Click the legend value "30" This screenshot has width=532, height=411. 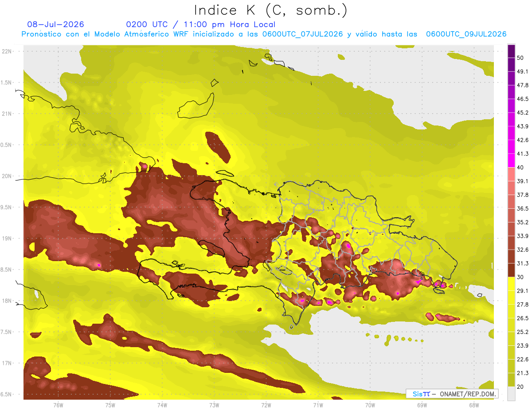point(521,277)
